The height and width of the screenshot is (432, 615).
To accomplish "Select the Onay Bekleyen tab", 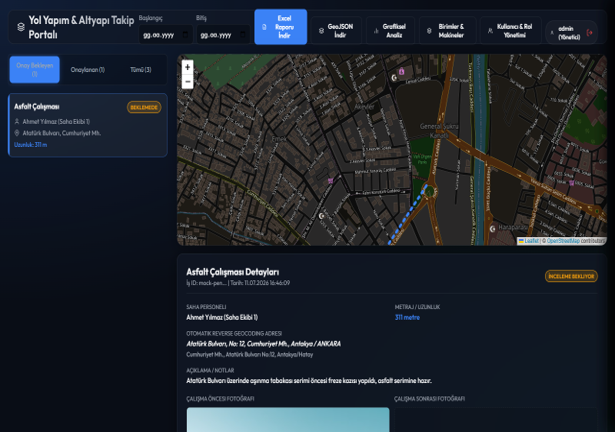I will pyautogui.click(x=35, y=69).
